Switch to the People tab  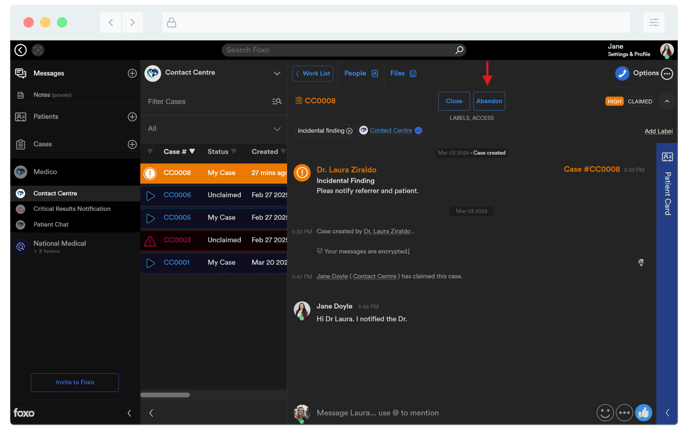[361, 74]
